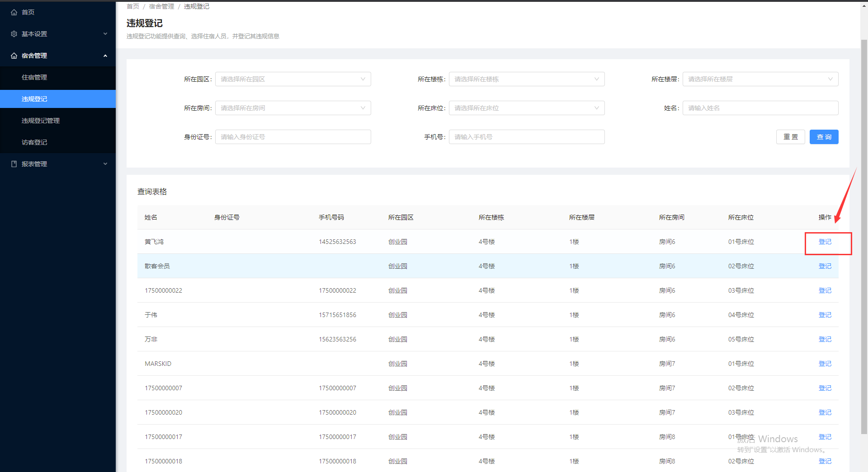
Task: Click 登记 for MARSKID
Action: pos(825,364)
